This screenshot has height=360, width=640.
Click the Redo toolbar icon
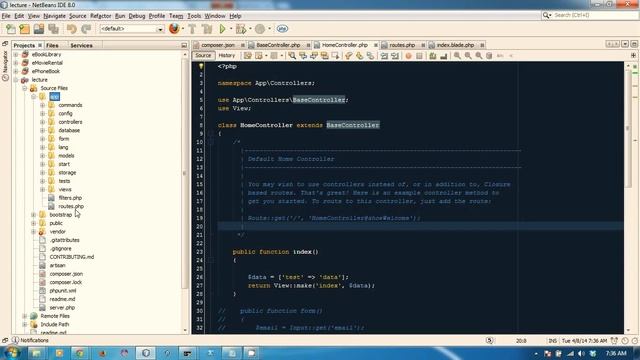[86, 29]
